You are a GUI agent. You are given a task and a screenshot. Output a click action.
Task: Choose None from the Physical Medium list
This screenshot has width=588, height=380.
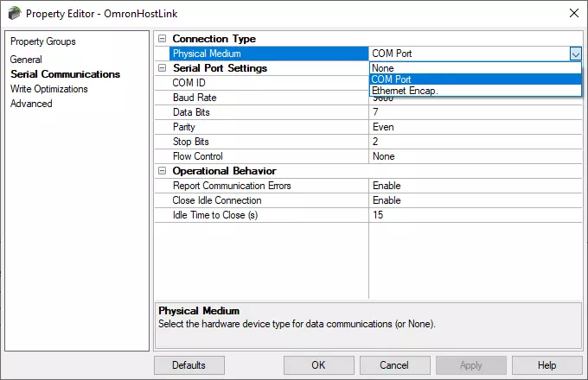pos(475,68)
